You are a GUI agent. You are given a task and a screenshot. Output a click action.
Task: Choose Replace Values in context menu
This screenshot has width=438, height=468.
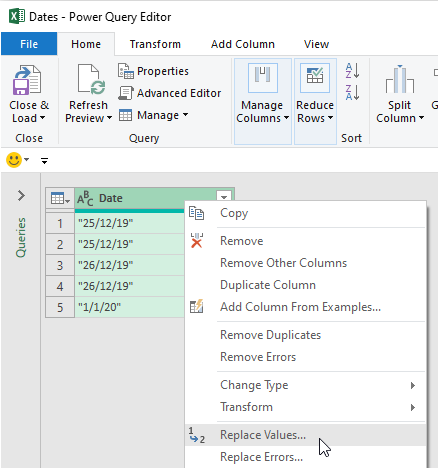[306, 435]
